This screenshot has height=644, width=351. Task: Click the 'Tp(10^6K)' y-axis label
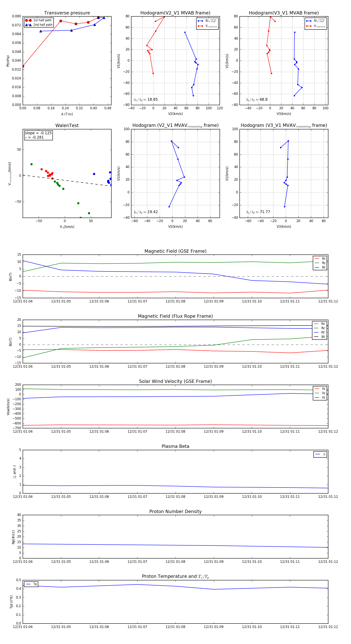pyautogui.click(x=11, y=602)
